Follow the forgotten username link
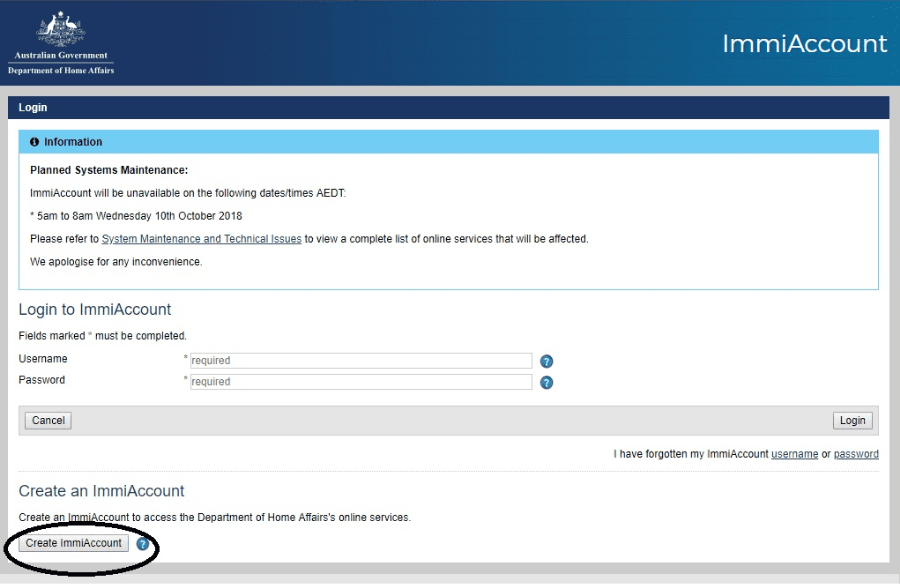Image resolution: width=900 pixels, height=585 pixels. pyautogui.click(x=794, y=454)
